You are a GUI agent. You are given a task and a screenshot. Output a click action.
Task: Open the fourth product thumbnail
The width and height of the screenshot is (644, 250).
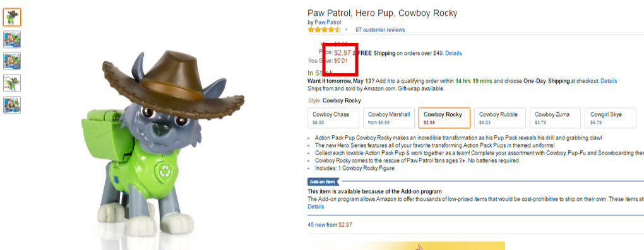(12, 83)
